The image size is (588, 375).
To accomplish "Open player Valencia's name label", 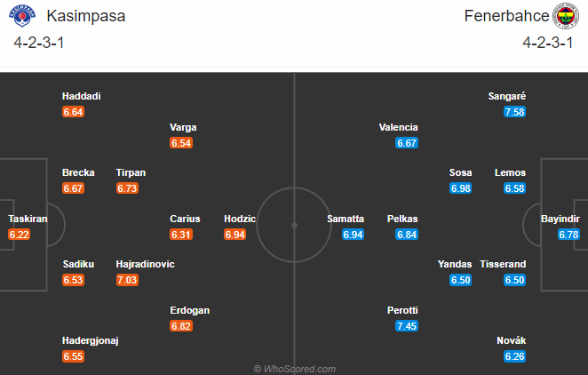I will (x=398, y=127).
